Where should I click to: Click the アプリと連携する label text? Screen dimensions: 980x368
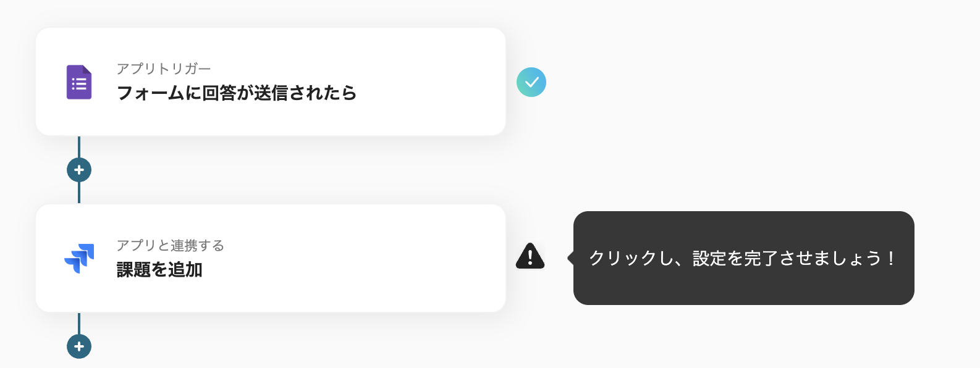click(x=171, y=245)
